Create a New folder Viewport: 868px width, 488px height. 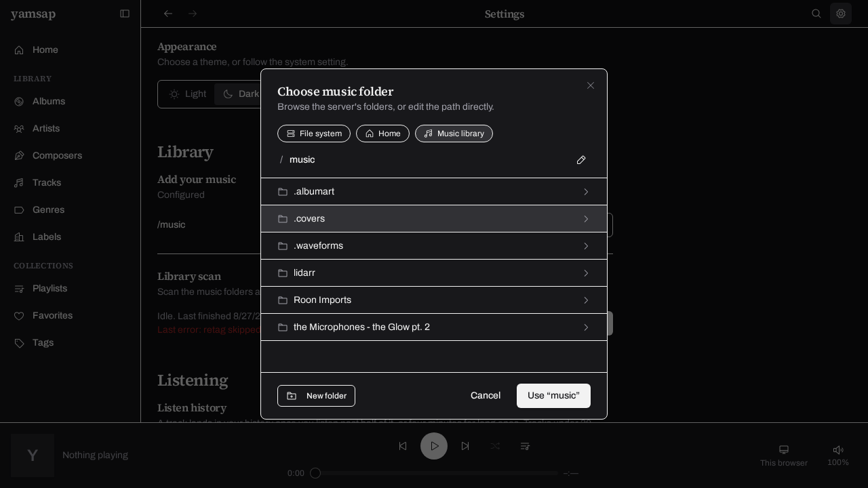click(x=316, y=396)
